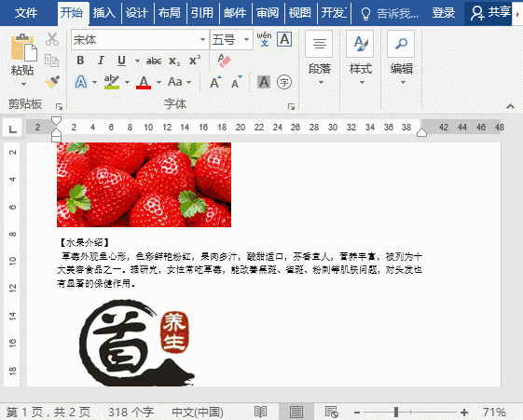Click the 登录 sign-in button
Image resolution: width=523 pixels, height=420 pixels.
tap(443, 13)
